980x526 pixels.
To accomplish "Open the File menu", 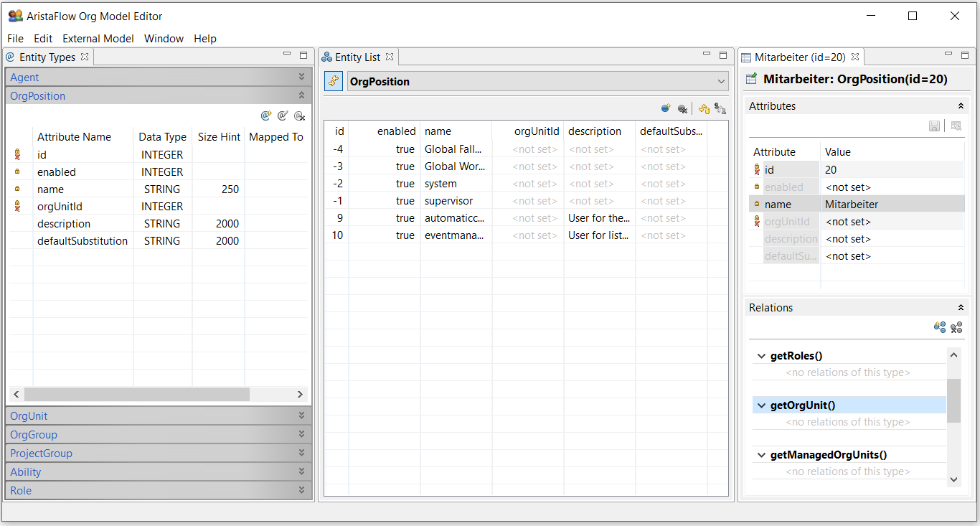I will click(x=15, y=39).
